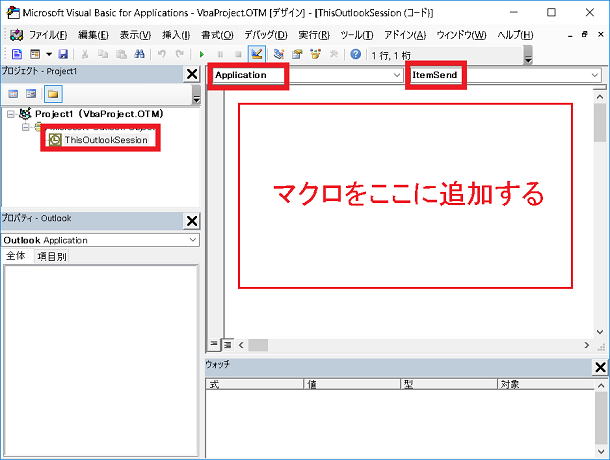The image size is (610, 460).
Task: Close the Watch pane
Action: 600,367
